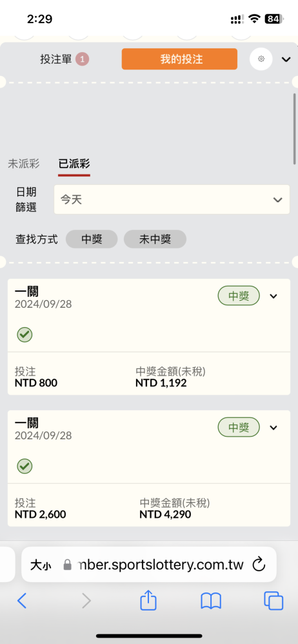Click the green checkmark on NTD 2,600 bet
The width and height of the screenshot is (298, 644).
click(x=25, y=466)
